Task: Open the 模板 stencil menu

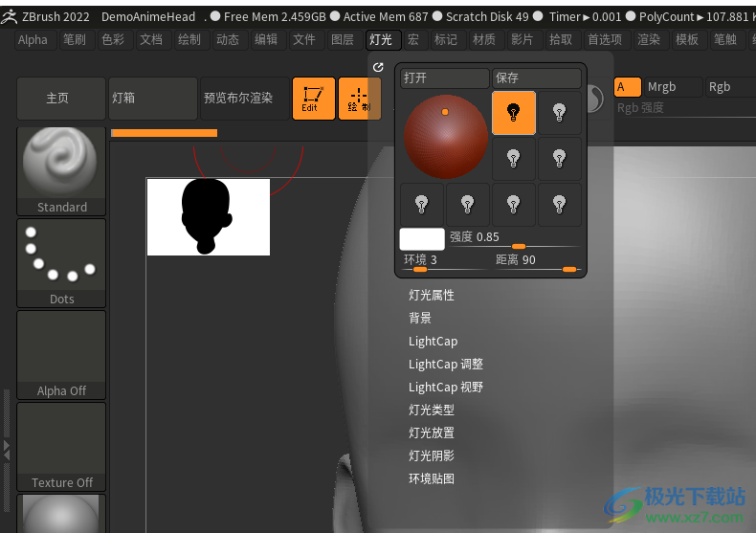Action: tap(688, 40)
